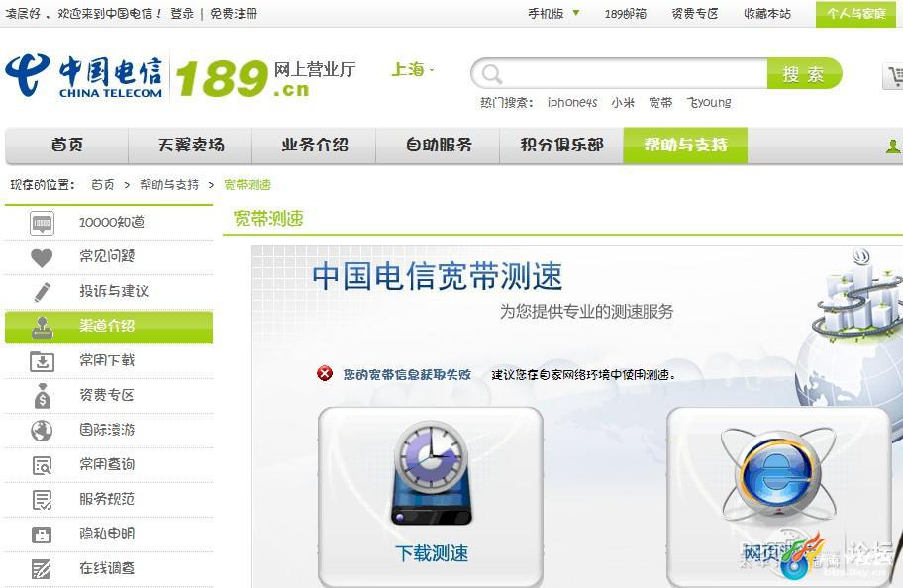This screenshot has width=903, height=588.
Task: Expand the 上海 city selector dropdown
Action: coord(412,69)
